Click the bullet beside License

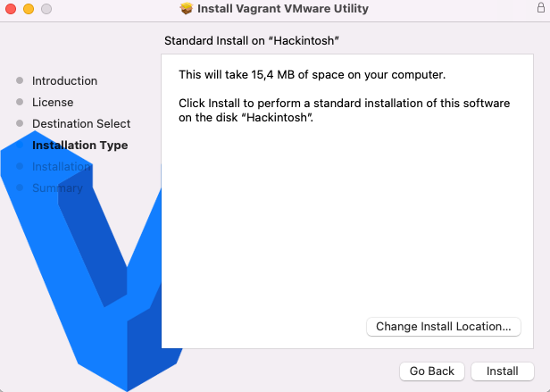click(20, 102)
